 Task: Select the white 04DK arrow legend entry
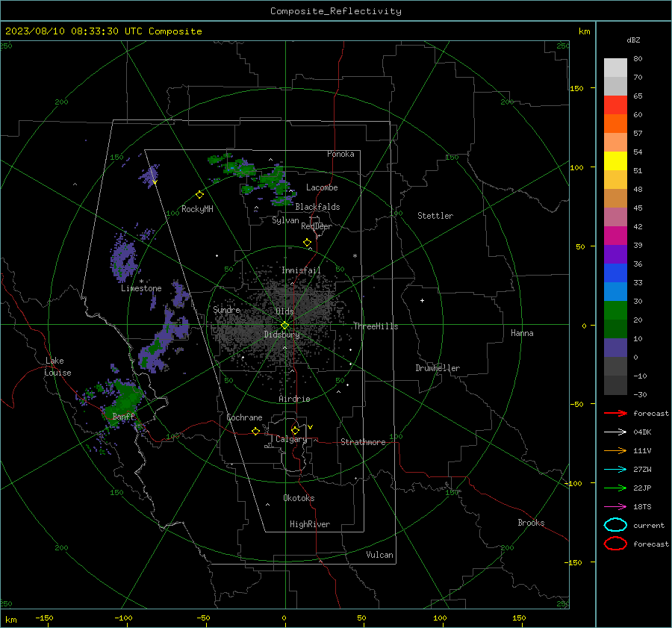point(615,432)
